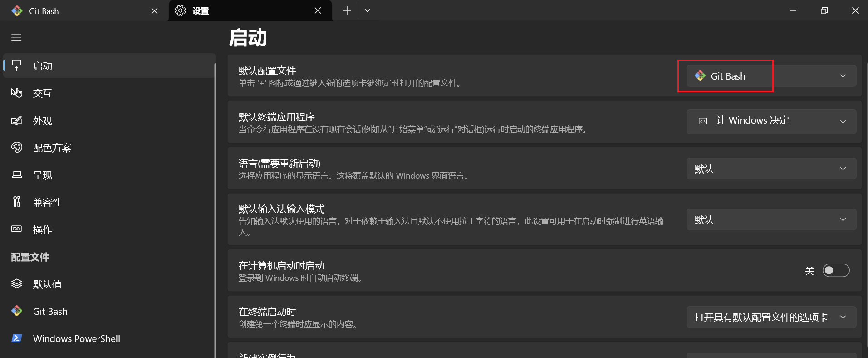
Task: Open the 默认输入法输入模式 dropdown
Action: (771, 219)
